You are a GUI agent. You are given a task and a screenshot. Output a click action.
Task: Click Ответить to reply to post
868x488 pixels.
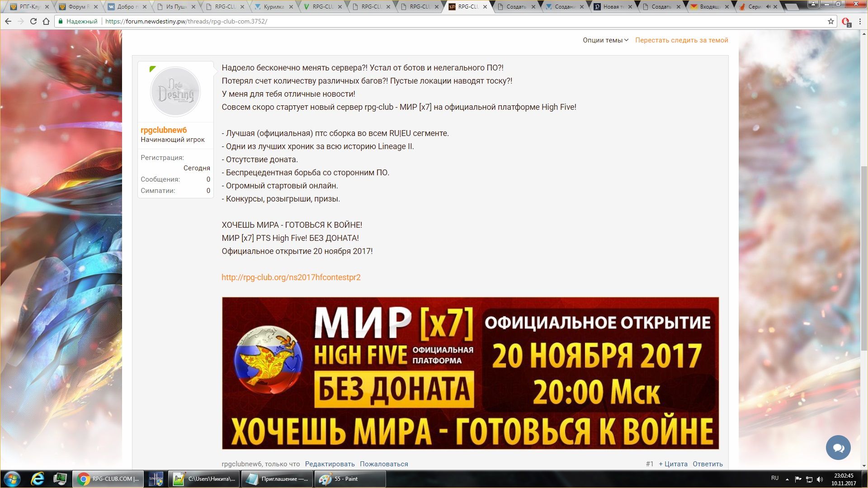[708, 464]
